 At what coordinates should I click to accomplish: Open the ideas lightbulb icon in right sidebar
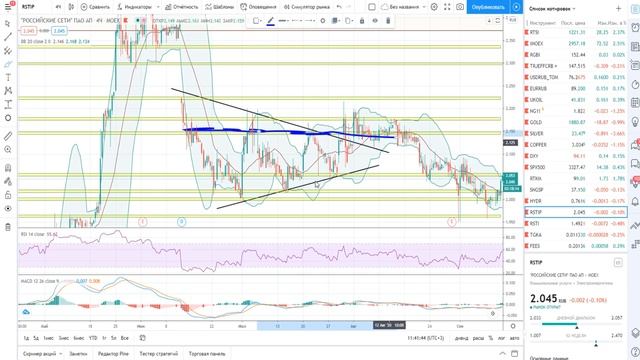tap(635, 122)
